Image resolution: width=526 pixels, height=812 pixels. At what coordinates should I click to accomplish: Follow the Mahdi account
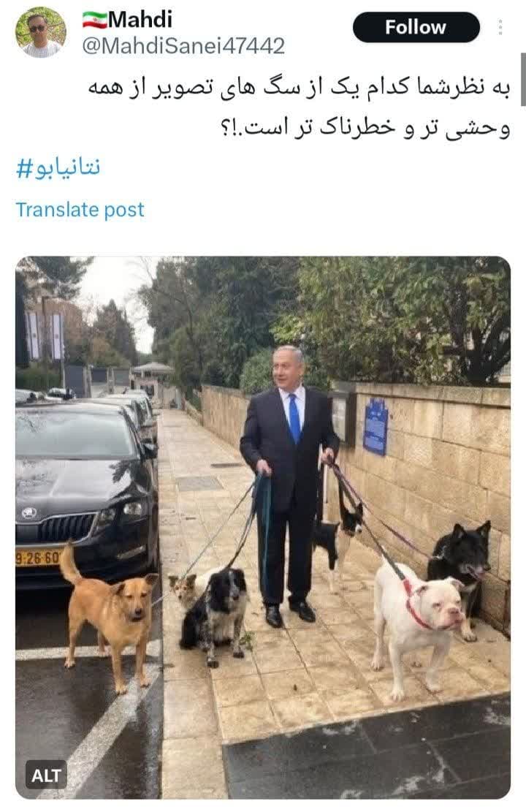tap(416, 27)
